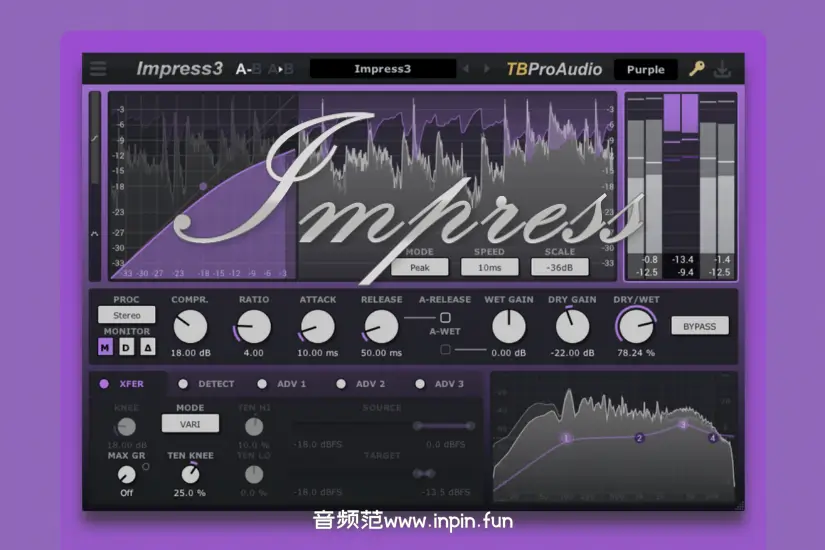
Task: Open the hamburger menu icon
Action: (x=98, y=68)
